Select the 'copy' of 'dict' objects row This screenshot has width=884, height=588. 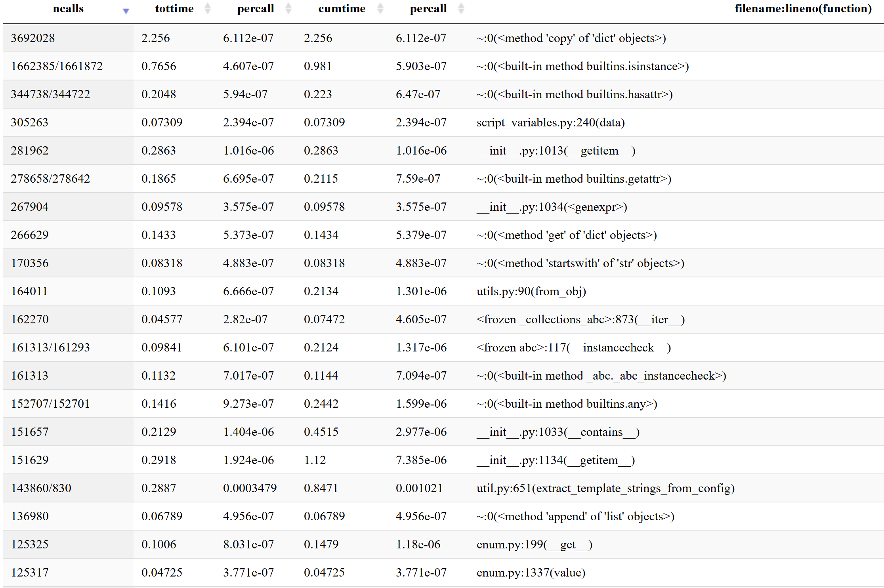click(x=571, y=38)
